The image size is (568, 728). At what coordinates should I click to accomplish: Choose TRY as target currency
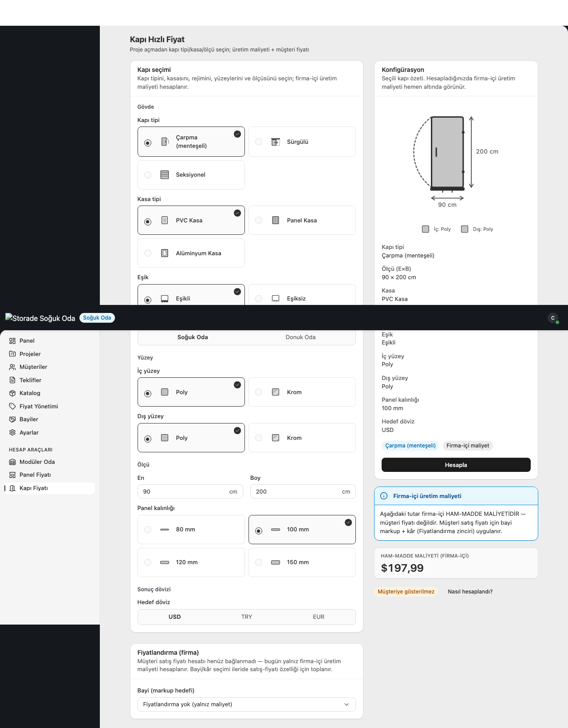[x=246, y=617]
